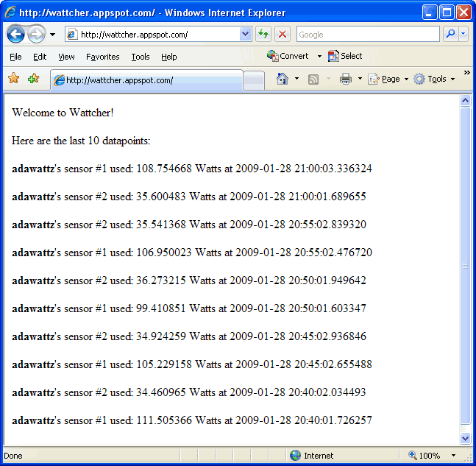
Task: Click the Add to Favorites icon
Action: [x=33, y=78]
